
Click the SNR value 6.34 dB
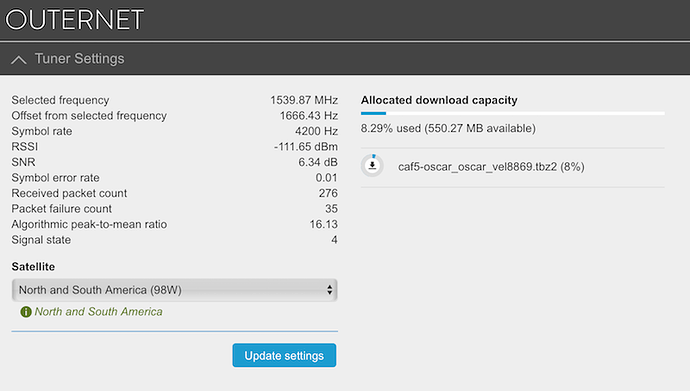pyautogui.click(x=318, y=162)
